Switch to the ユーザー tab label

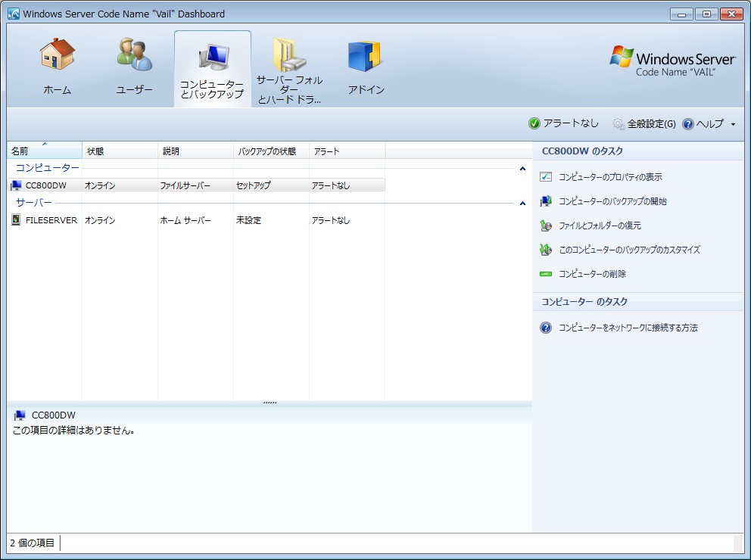[134, 89]
